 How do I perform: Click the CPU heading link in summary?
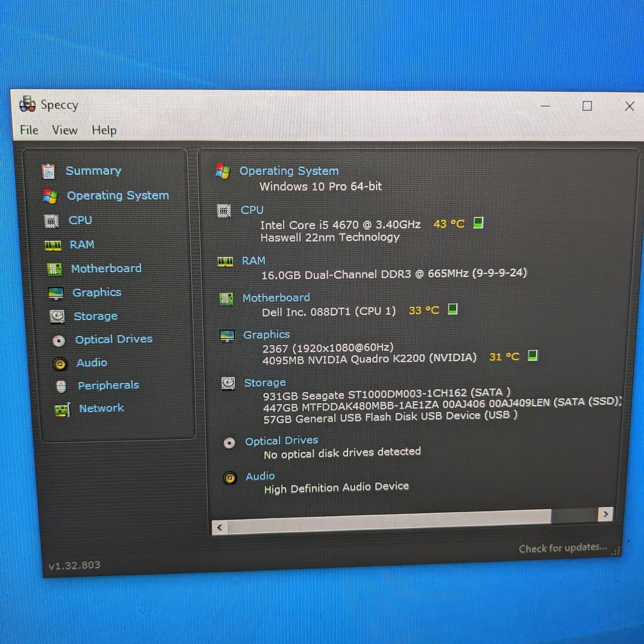[252, 210]
